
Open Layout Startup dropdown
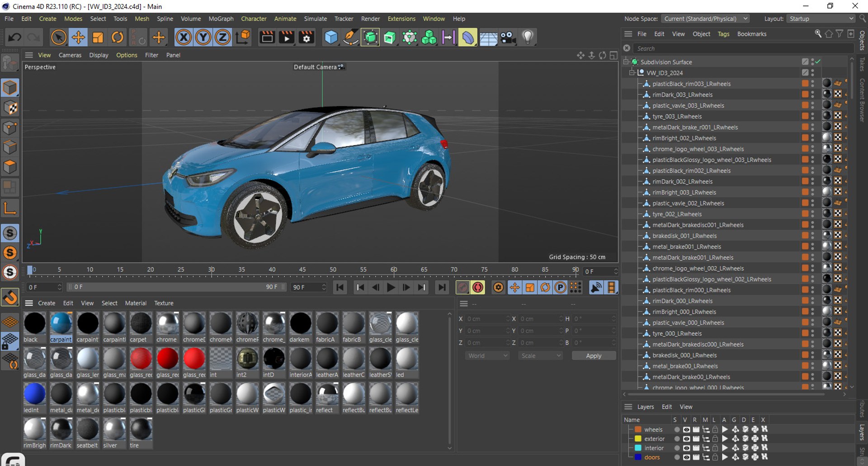[x=821, y=19]
